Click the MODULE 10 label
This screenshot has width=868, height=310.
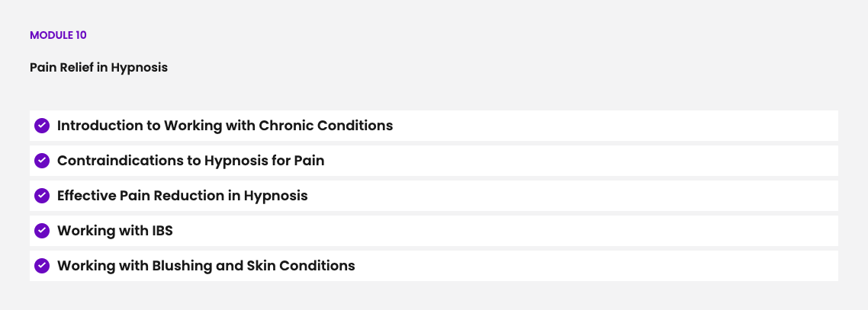63,35
